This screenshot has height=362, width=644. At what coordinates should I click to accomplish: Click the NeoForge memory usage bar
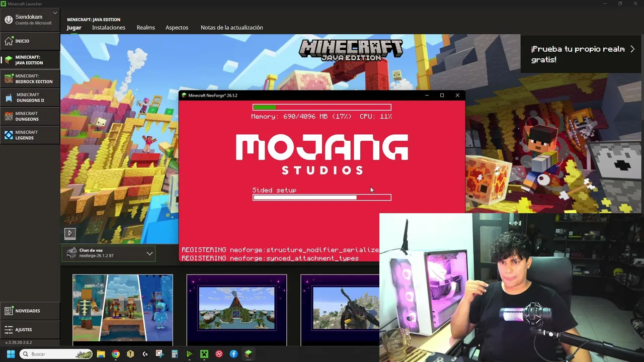(322, 107)
